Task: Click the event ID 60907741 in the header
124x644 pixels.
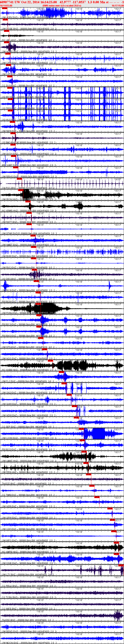Action: (x=7, y=2)
